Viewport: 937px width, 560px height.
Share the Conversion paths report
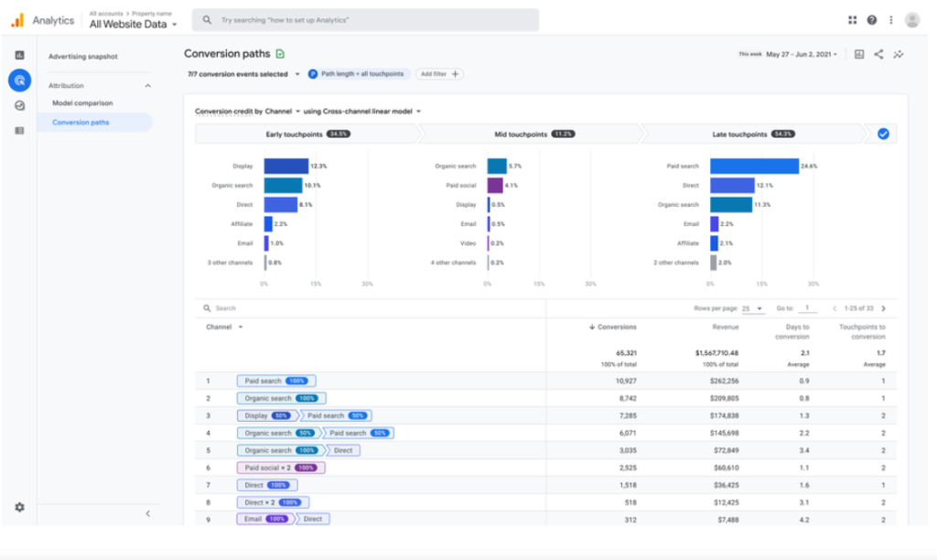tap(878, 54)
